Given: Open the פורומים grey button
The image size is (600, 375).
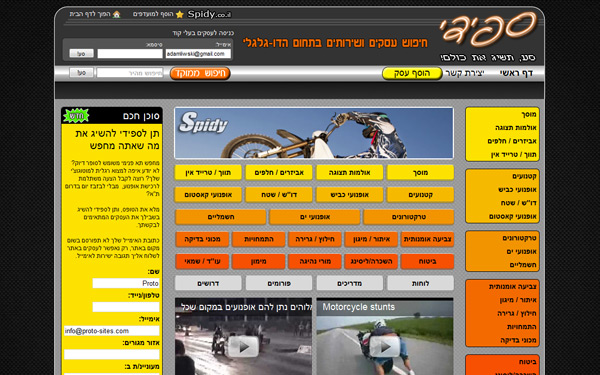Looking at the screenshot, I should click(279, 284).
